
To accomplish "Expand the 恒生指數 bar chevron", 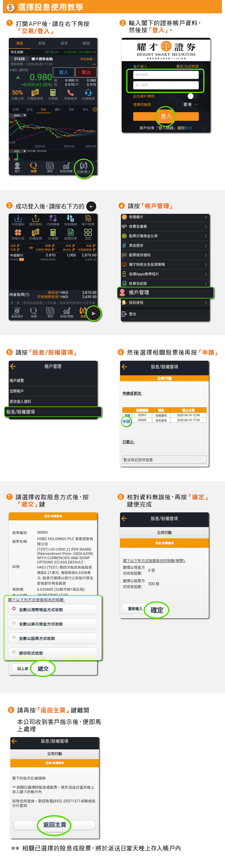I will (x=94, y=52).
